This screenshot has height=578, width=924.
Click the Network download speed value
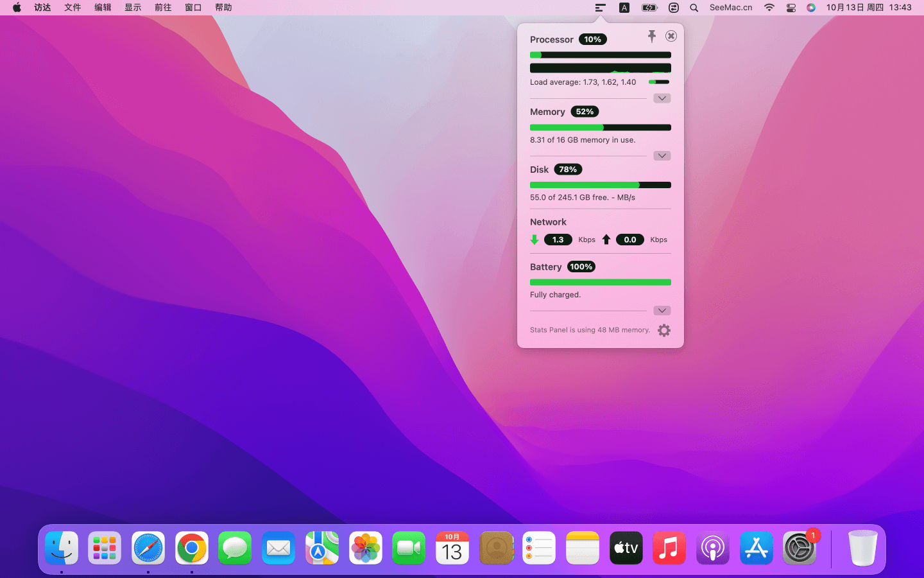(x=558, y=240)
